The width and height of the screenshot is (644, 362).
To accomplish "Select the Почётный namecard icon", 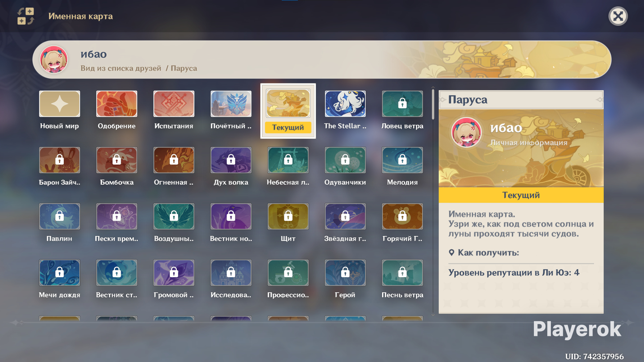I will pyautogui.click(x=231, y=104).
